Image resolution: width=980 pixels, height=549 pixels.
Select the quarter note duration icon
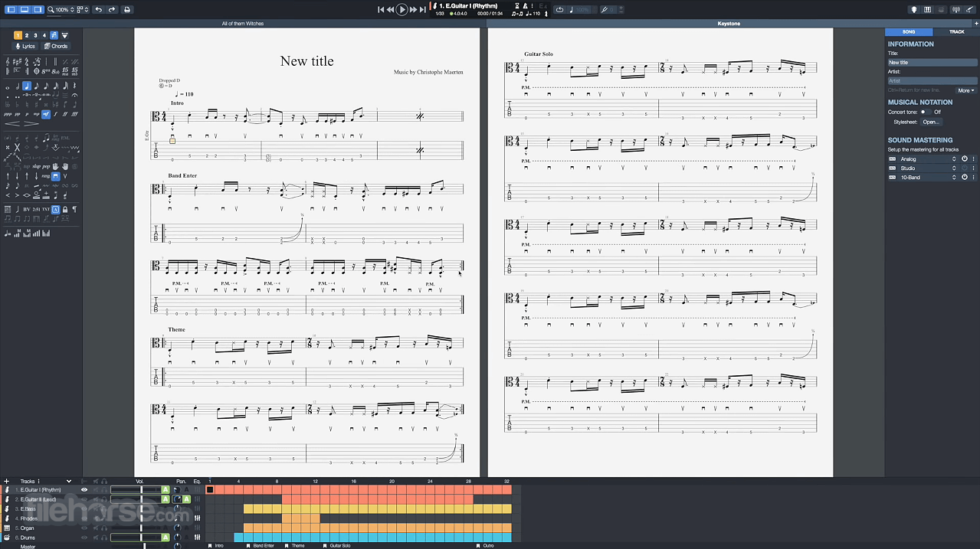(x=27, y=86)
